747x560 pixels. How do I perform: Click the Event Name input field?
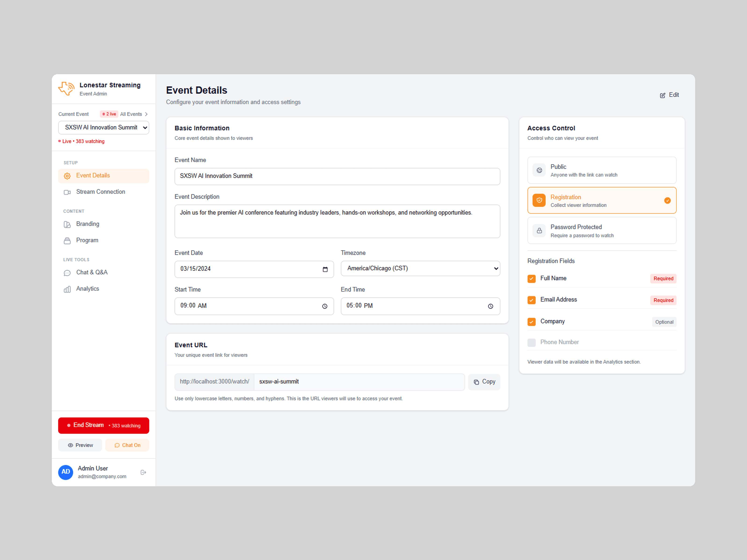(x=337, y=176)
